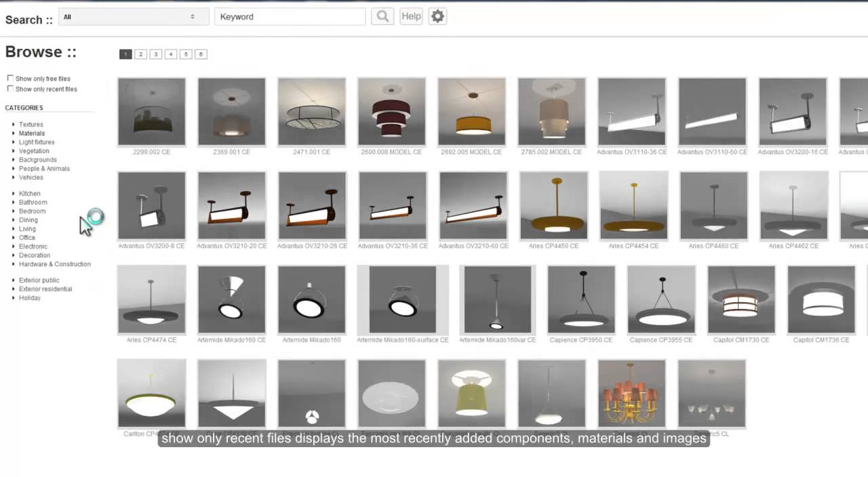Open settings with the gear icon

(x=437, y=16)
